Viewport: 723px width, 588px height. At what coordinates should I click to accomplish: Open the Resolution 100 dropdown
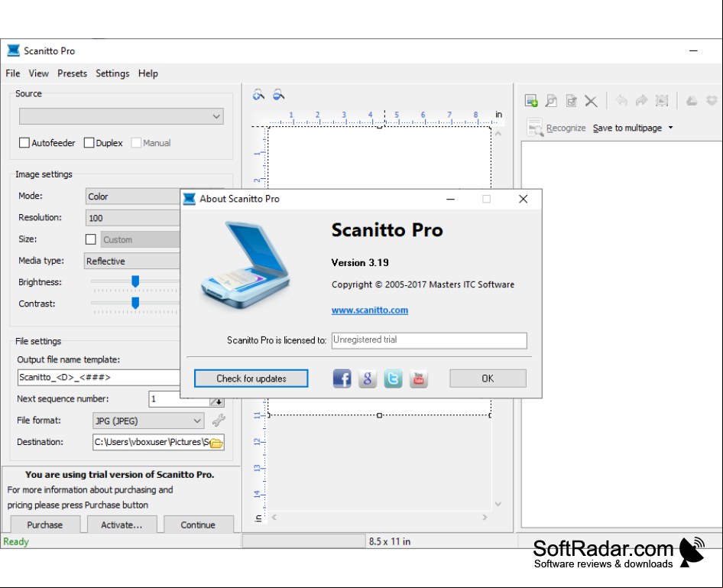pyautogui.click(x=133, y=218)
